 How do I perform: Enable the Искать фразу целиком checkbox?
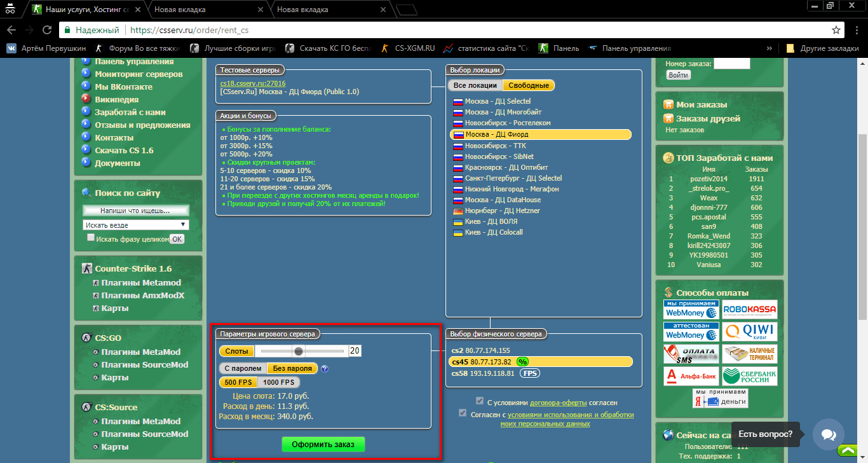coord(91,238)
